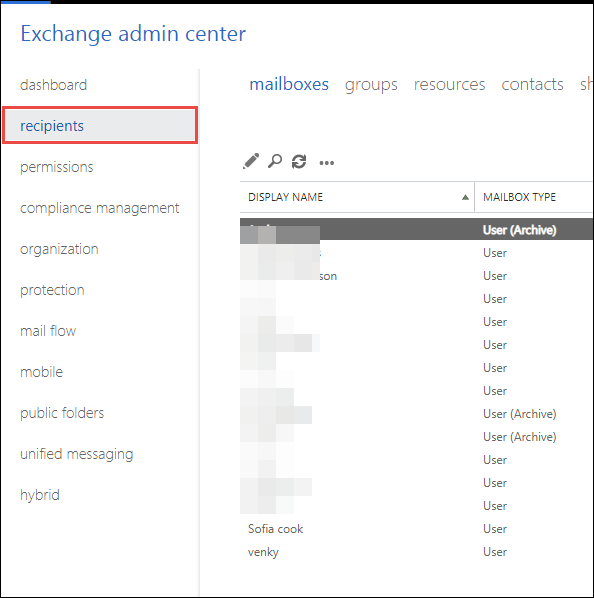Screen dimensions: 594x598
Task: Open the protection section
Action: (x=52, y=290)
